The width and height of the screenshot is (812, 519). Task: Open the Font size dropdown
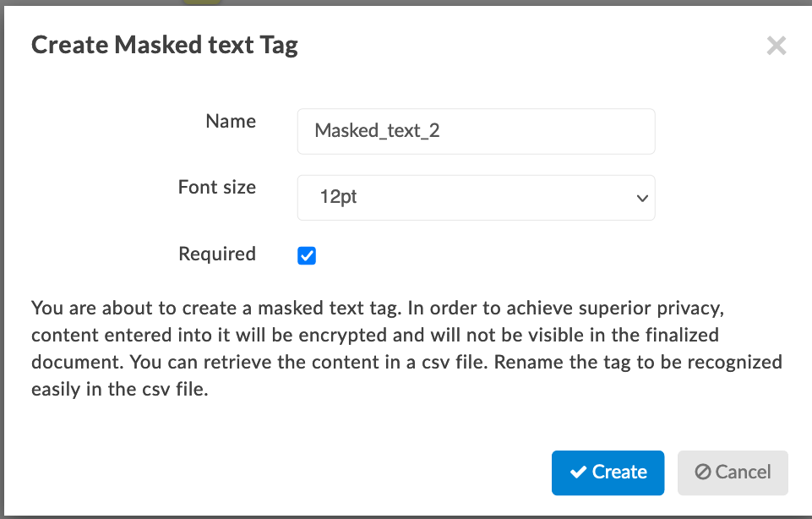click(476, 197)
